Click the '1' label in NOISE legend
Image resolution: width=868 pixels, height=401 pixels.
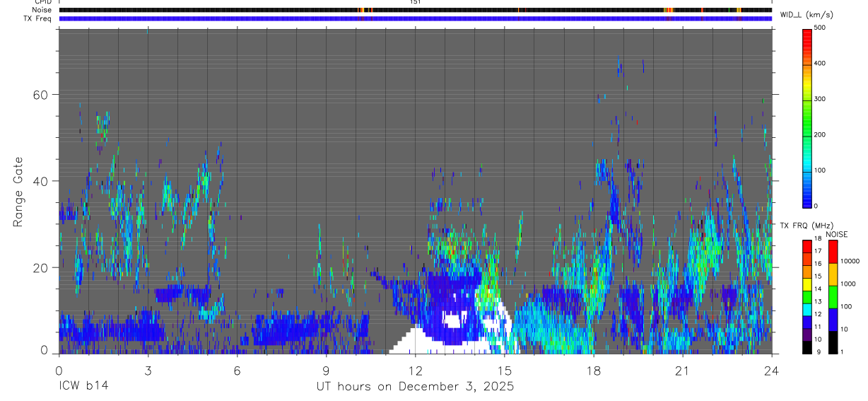point(843,351)
